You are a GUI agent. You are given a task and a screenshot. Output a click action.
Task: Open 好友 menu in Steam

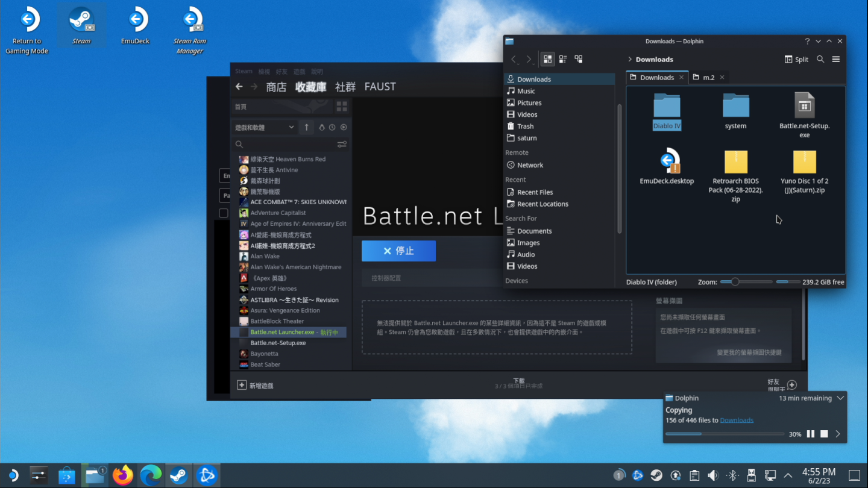tap(281, 71)
